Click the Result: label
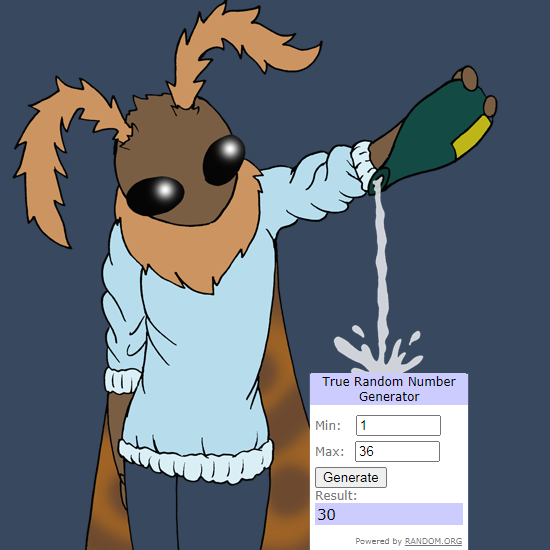Image resolution: width=550 pixels, height=550 pixels. tap(336, 496)
